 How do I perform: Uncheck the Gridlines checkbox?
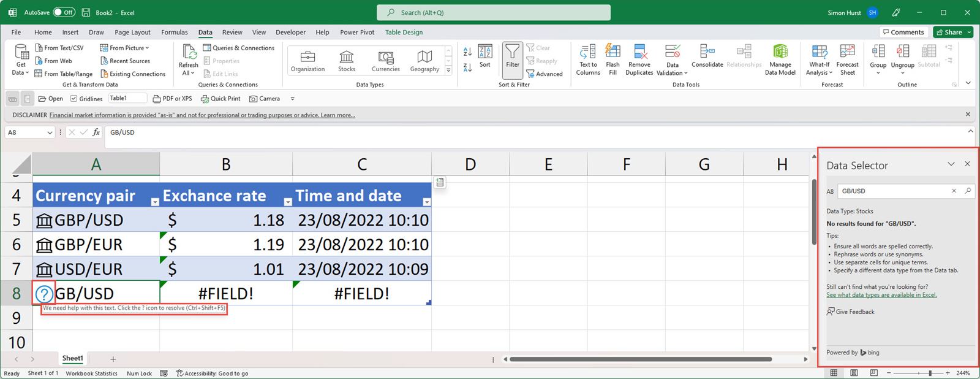pos(74,99)
